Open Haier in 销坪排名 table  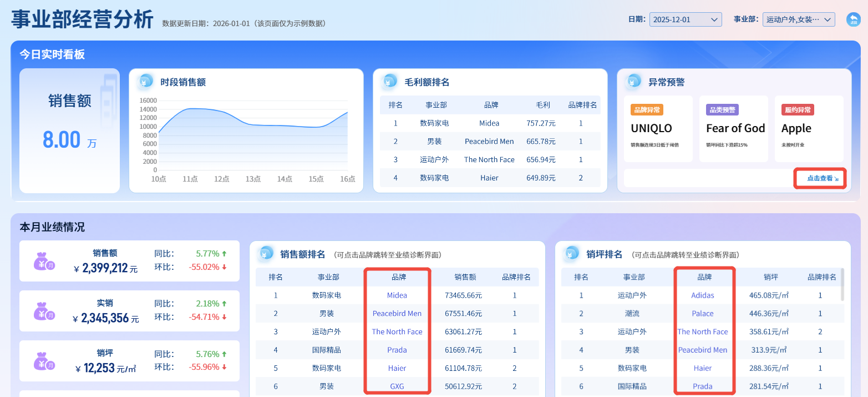[x=703, y=369]
